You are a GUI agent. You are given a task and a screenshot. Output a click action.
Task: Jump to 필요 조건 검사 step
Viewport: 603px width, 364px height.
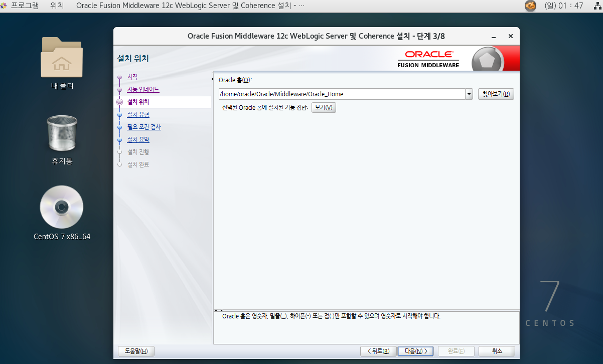[x=144, y=127]
